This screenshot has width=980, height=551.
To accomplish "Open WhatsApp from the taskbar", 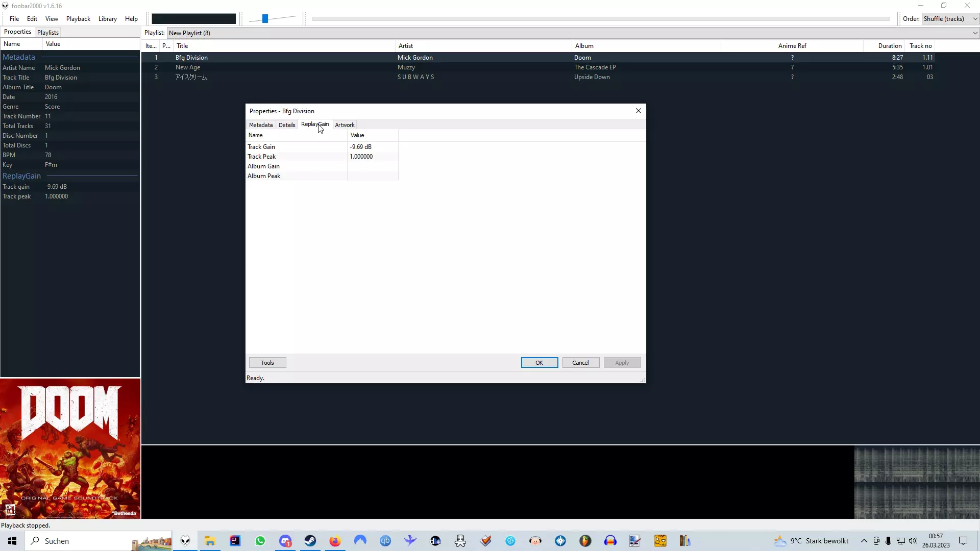I will (x=260, y=541).
